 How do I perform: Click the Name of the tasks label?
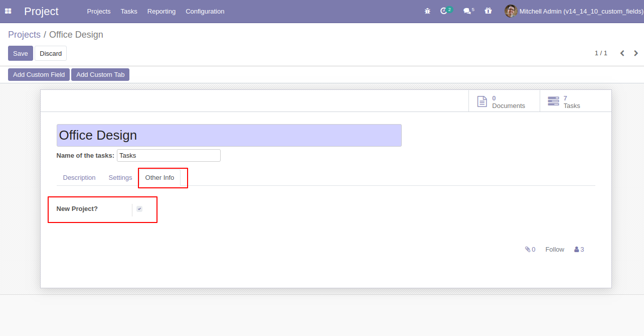[x=85, y=156]
